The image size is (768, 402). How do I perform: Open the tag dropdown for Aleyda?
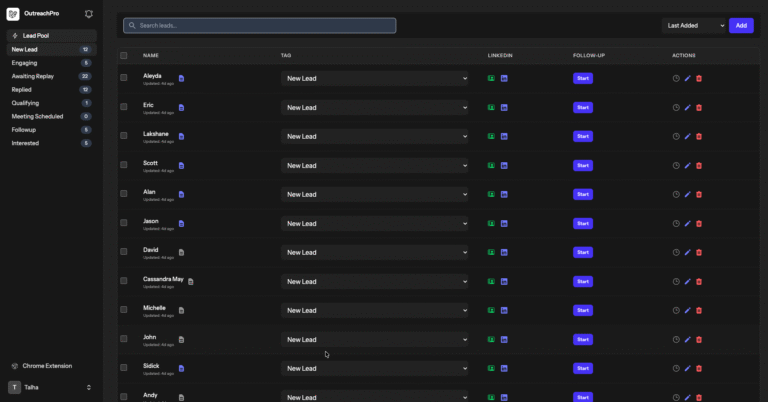click(374, 78)
